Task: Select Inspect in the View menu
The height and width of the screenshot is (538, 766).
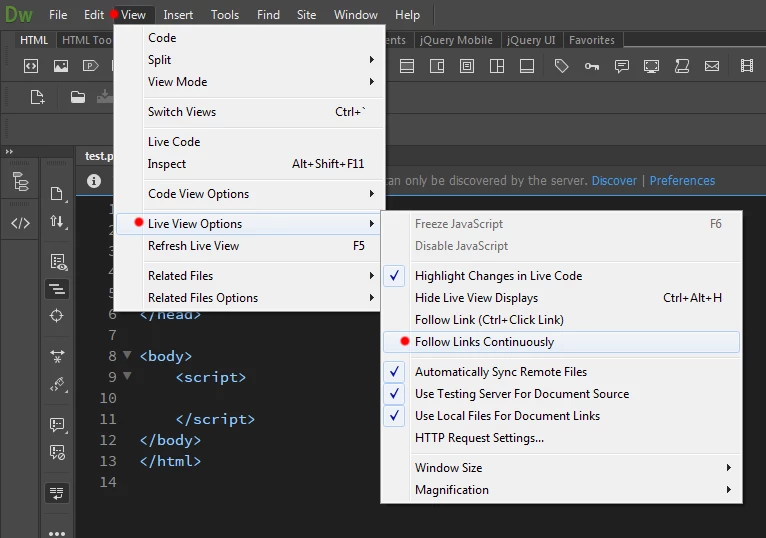Action: [250, 164]
